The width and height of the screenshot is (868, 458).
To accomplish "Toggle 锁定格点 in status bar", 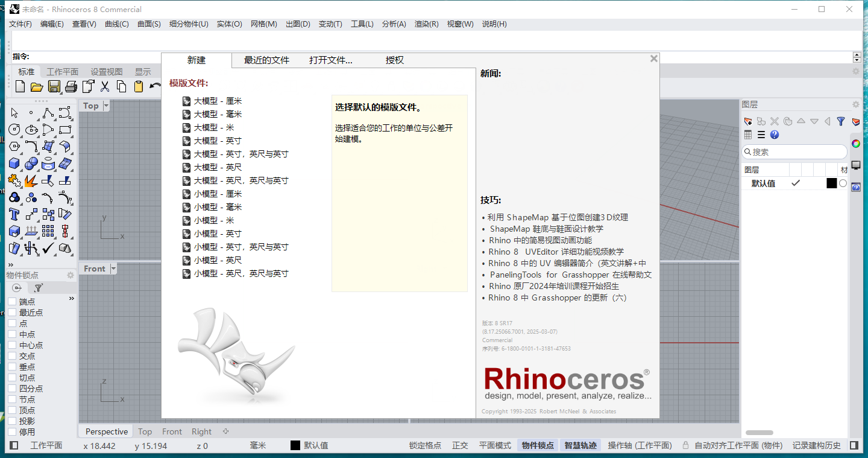I will point(425,445).
